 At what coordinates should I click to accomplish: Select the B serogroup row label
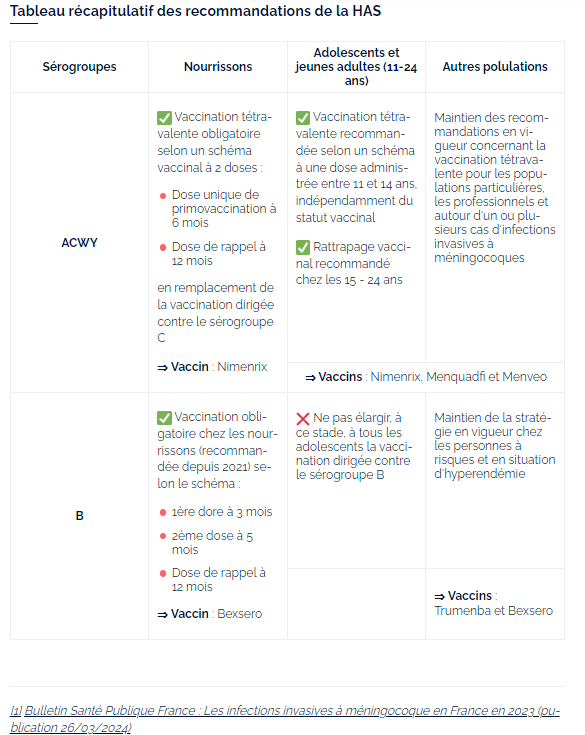80,516
